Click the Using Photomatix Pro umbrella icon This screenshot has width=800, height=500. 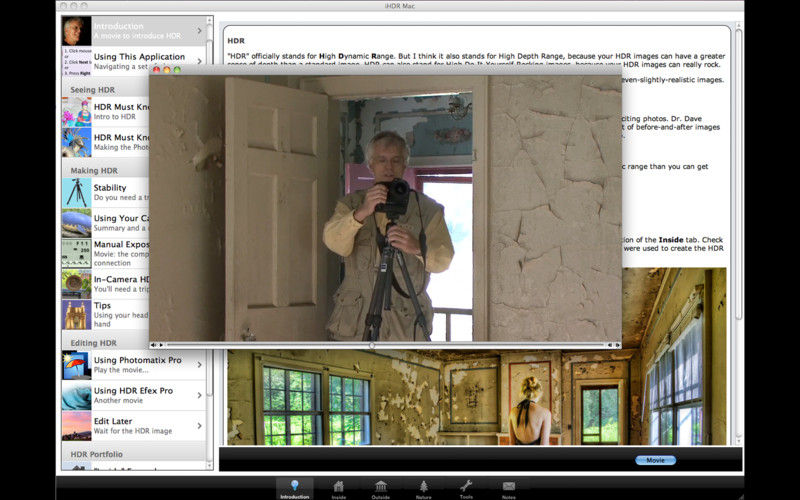(x=77, y=365)
